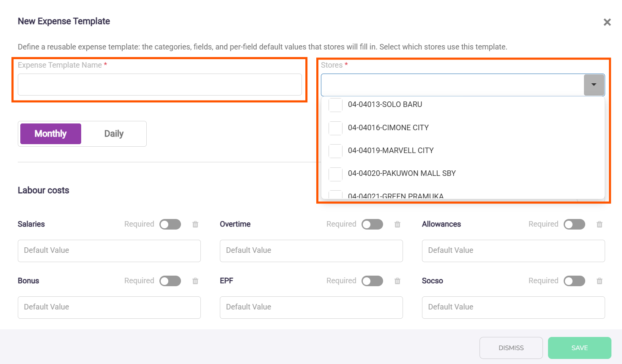Select the 04-04019-MARVELL CITY checkbox
Image resolution: width=622 pixels, height=364 pixels.
coord(336,151)
